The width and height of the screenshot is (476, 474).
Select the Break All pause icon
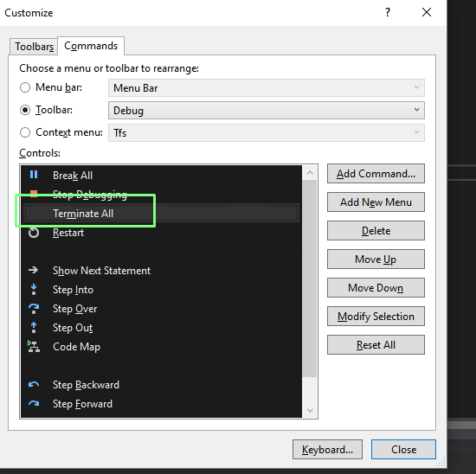[x=34, y=175]
